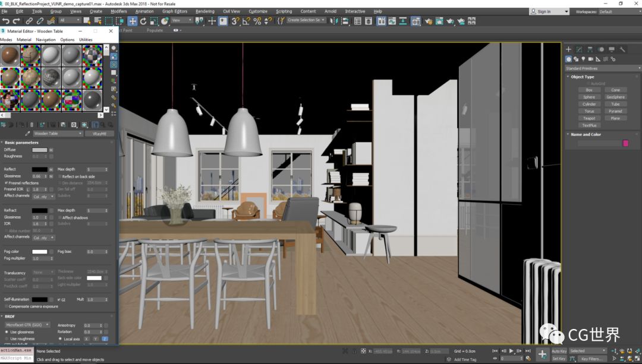Screen dimensions: 642x364
Task: Click the Mirror tool icon
Action: [x=333, y=21]
